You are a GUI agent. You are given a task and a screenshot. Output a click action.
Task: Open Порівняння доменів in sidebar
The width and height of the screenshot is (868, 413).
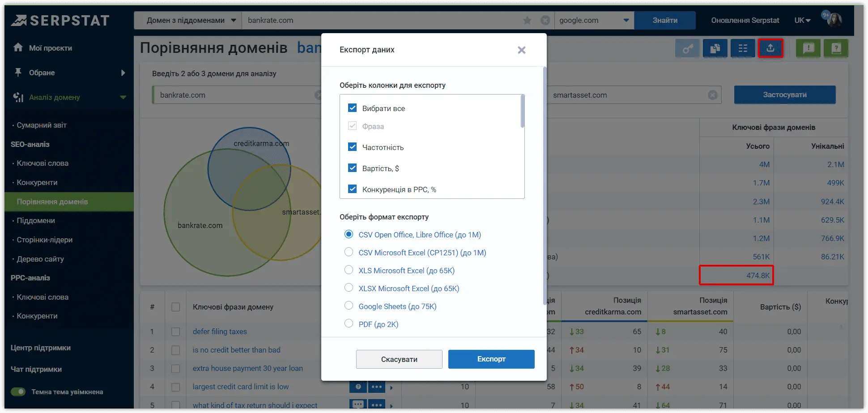(x=69, y=202)
